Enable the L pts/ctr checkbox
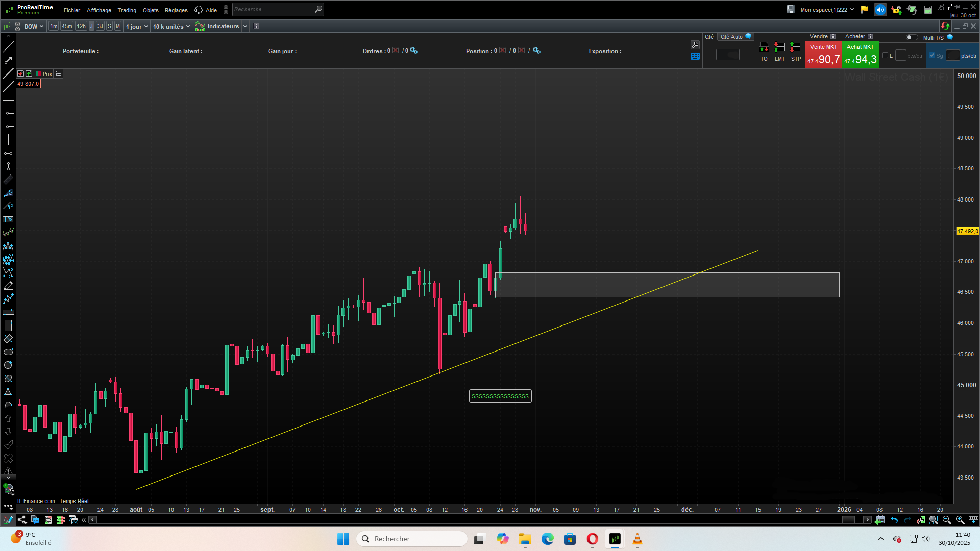This screenshot has height=551, width=980. [x=885, y=56]
